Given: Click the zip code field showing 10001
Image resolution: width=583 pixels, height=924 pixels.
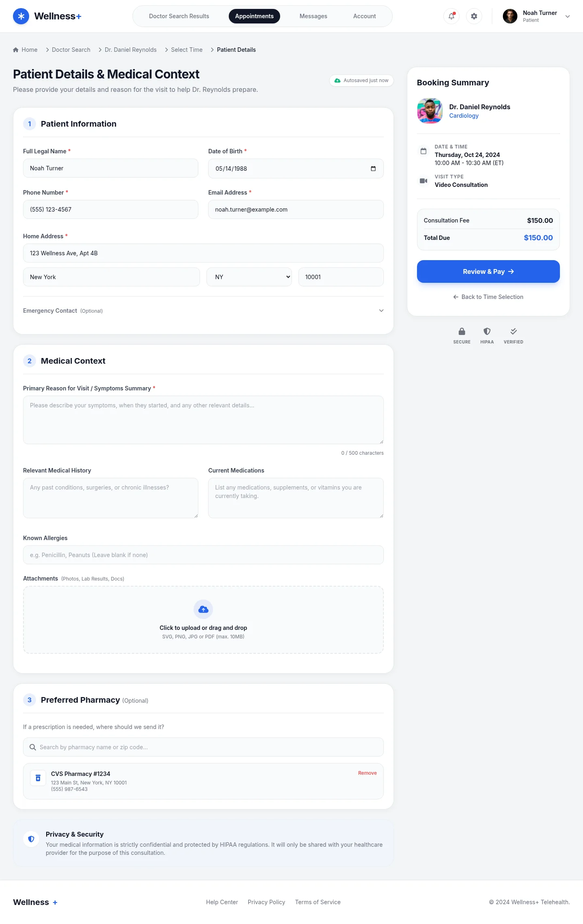Looking at the screenshot, I should [x=341, y=277].
